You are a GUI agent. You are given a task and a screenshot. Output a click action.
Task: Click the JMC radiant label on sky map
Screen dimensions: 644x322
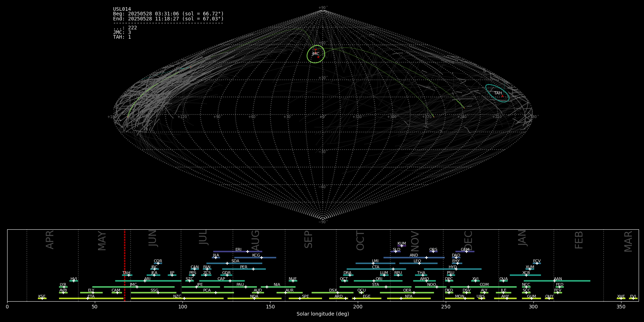[316, 54]
